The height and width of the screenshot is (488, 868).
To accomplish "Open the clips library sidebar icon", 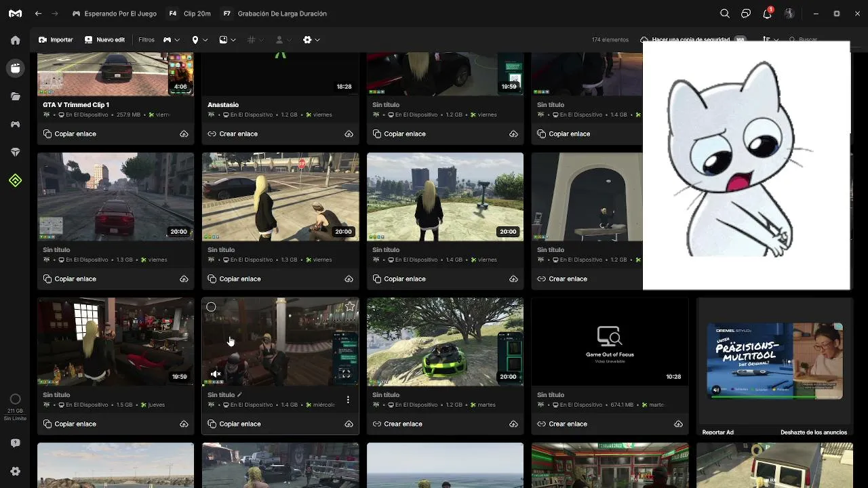I will tap(15, 68).
